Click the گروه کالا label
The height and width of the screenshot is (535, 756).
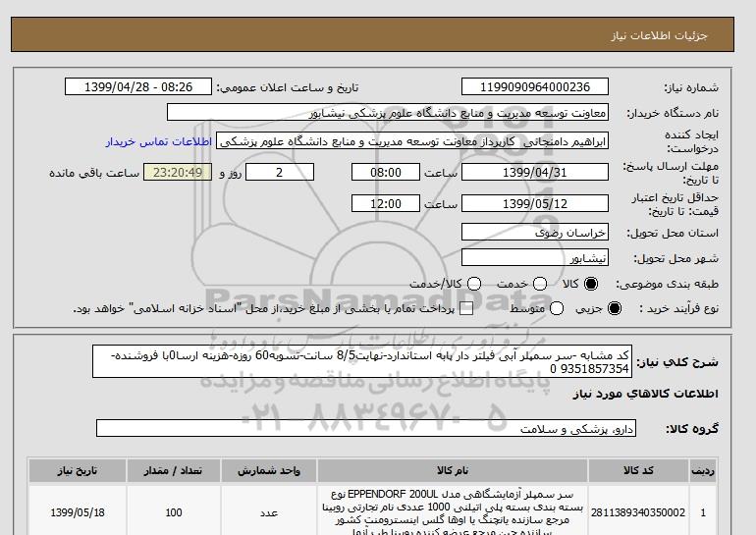click(692, 429)
